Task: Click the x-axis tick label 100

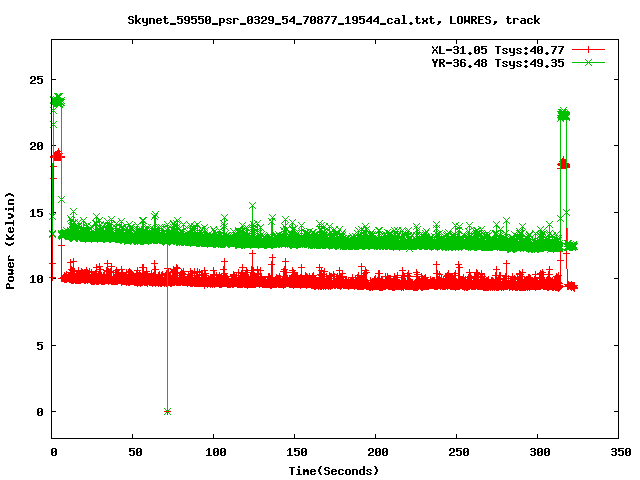Action: pos(216,452)
